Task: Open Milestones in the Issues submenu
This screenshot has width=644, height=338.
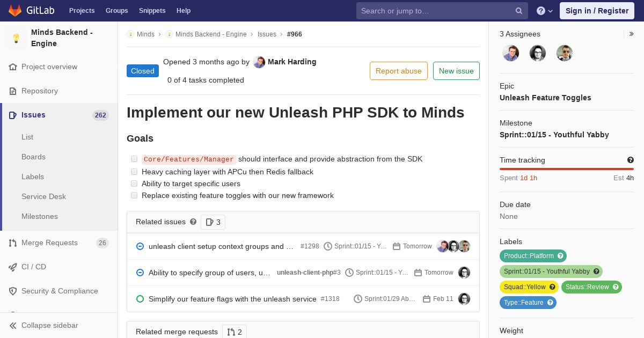Action: (x=40, y=216)
